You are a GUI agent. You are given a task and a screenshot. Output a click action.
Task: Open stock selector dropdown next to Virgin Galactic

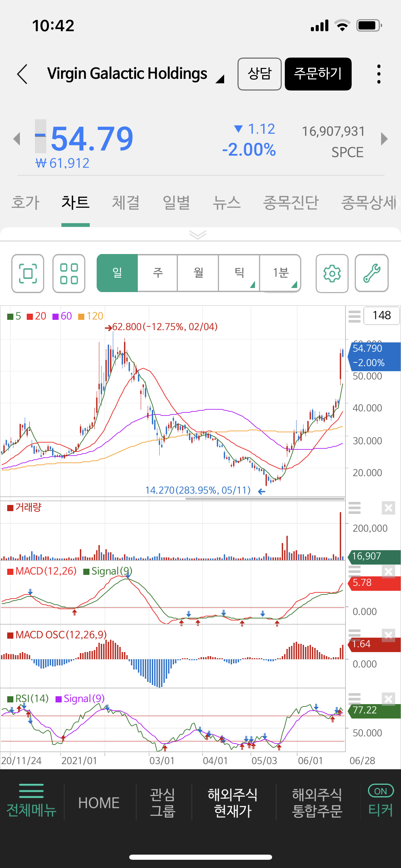(x=220, y=79)
